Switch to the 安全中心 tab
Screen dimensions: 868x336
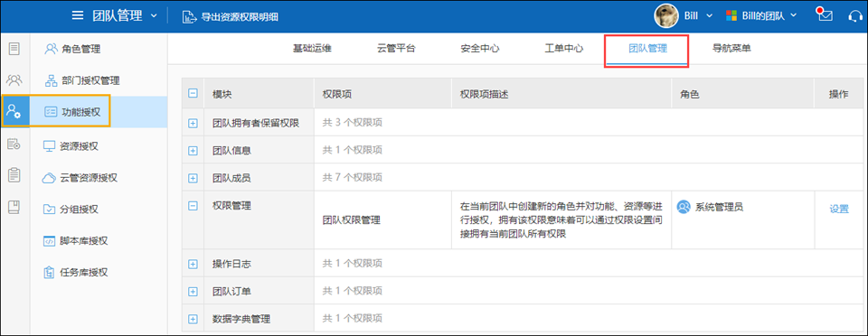click(x=480, y=49)
